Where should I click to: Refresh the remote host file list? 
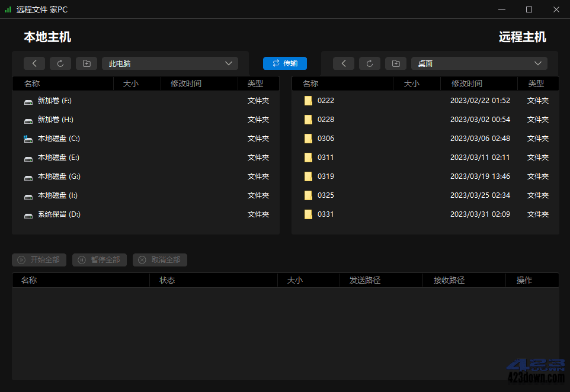pyautogui.click(x=370, y=63)
